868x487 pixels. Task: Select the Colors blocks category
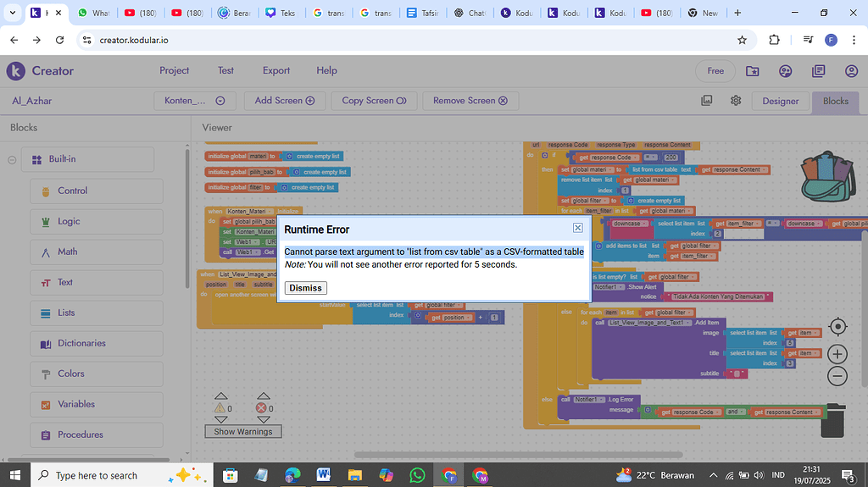(71, 374)
